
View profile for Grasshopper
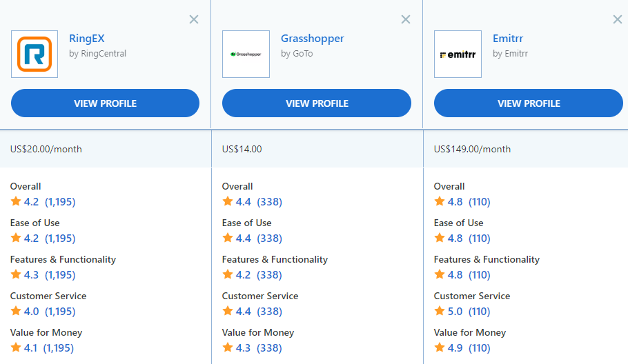tap(317, 103)
